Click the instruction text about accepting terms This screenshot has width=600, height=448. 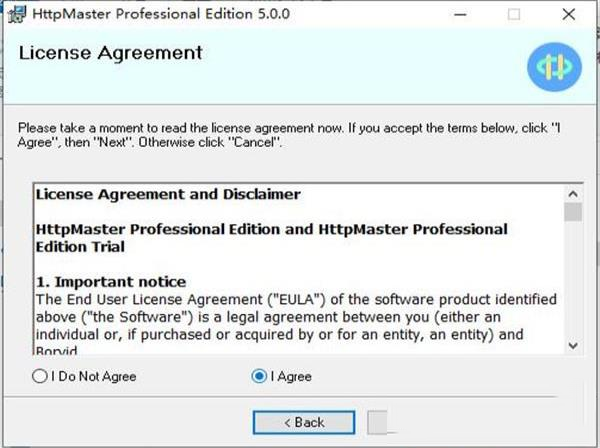[x=288, y=136]
